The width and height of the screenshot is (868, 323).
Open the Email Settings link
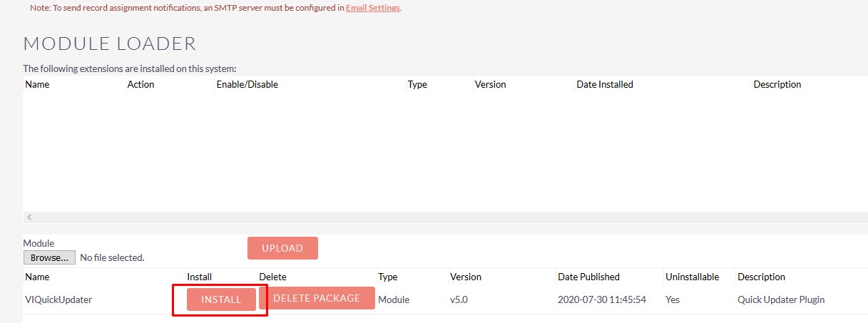pos(373,9)
